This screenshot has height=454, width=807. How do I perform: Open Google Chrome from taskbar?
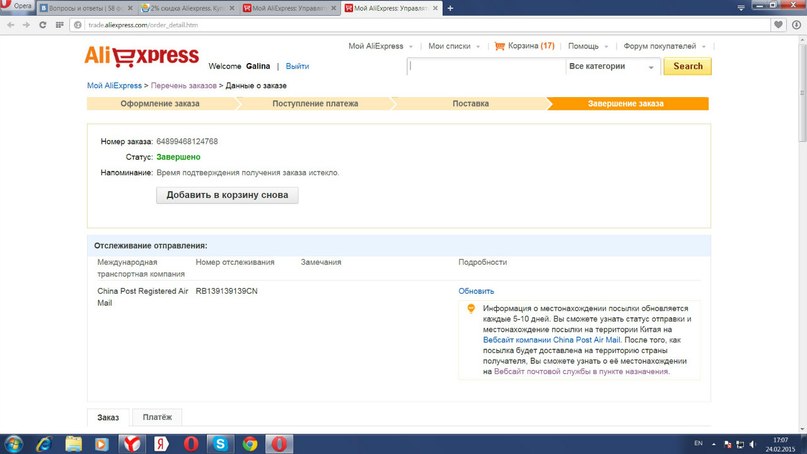(250, 444)
